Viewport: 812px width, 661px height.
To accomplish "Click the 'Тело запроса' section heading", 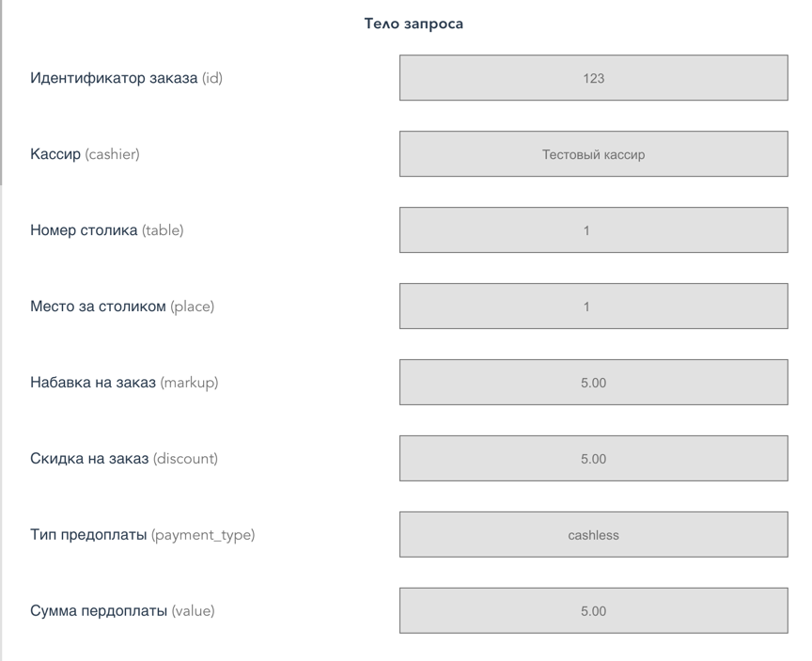I will (x=414, y=24).
